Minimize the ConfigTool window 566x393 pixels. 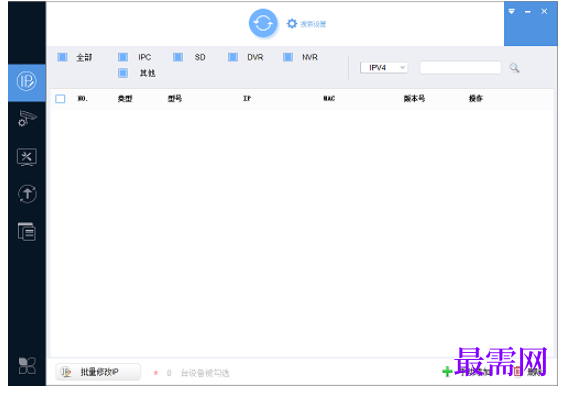(528, 12)
